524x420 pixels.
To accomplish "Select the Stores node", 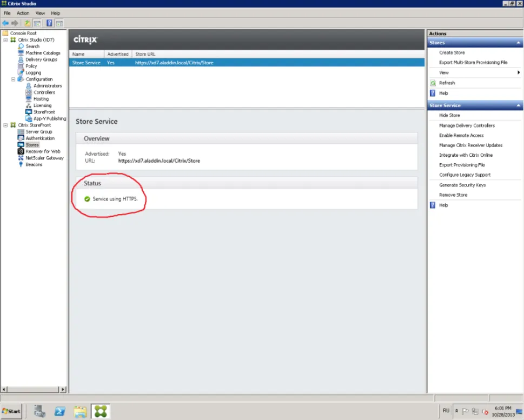I will 32,145.
